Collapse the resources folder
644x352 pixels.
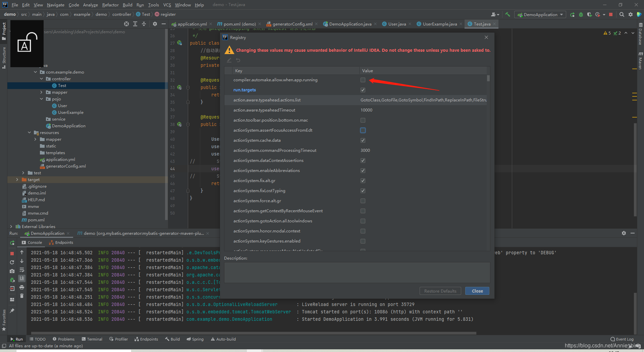(x=30, y=132)
